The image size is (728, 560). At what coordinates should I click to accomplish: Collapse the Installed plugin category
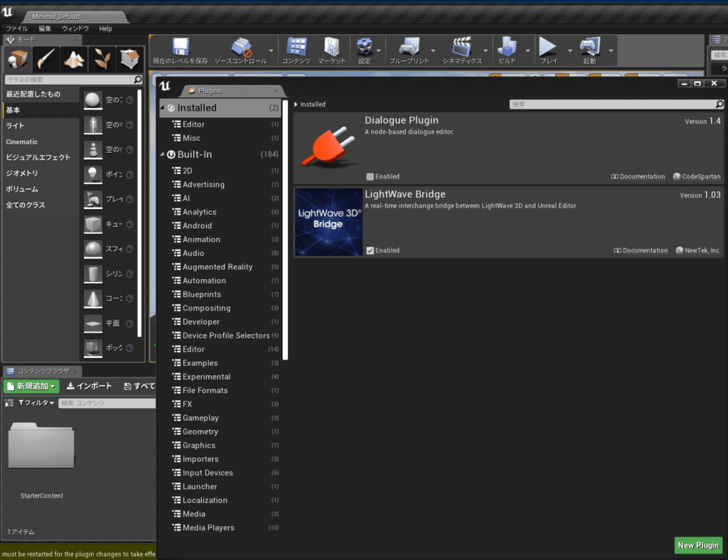coord(163,107)
